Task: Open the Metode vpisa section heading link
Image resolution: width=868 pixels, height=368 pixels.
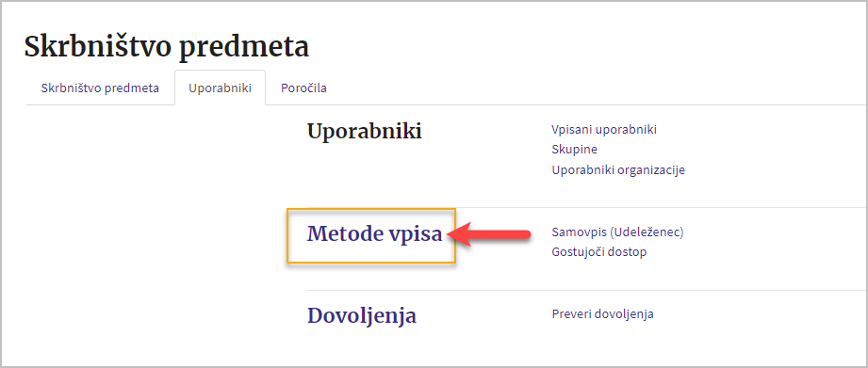Action: pyautogui.click(x=375, y=233)
